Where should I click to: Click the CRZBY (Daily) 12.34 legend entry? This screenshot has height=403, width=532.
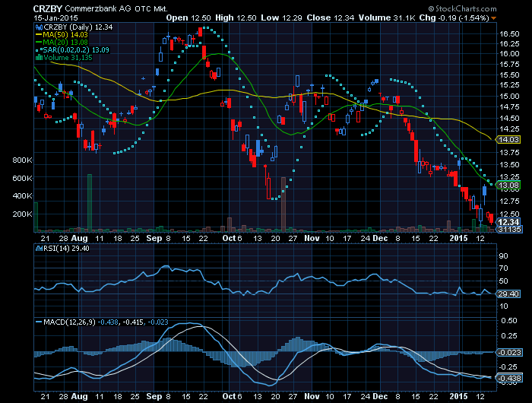click(78, 27)
